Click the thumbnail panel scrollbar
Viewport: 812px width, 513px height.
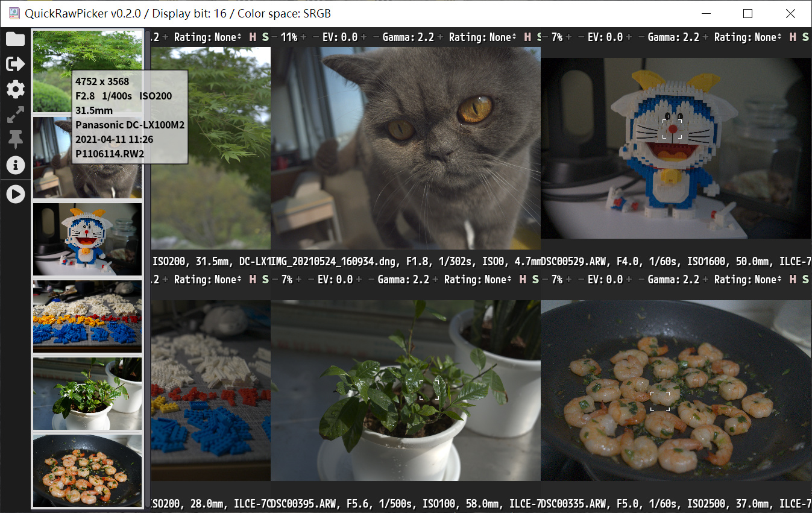click(147, 269)
